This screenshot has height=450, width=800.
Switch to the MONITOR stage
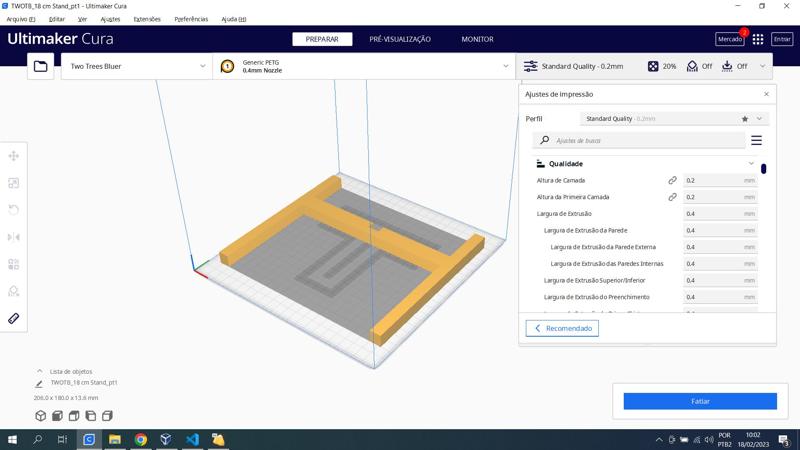pyautogui.click(x=478, y=39)
